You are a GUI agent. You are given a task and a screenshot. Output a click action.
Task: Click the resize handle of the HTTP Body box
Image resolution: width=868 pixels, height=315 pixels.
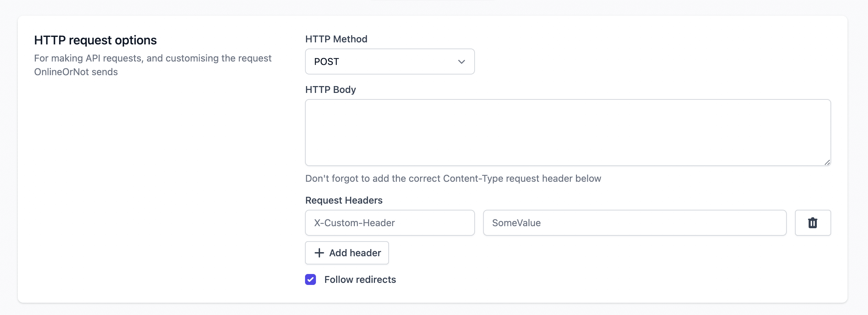(827, 163)
